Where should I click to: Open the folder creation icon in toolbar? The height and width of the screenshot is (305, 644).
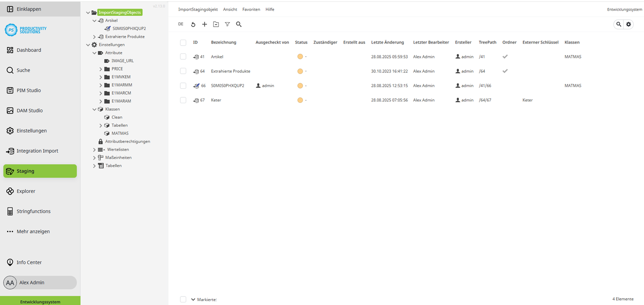coord(216,24)
